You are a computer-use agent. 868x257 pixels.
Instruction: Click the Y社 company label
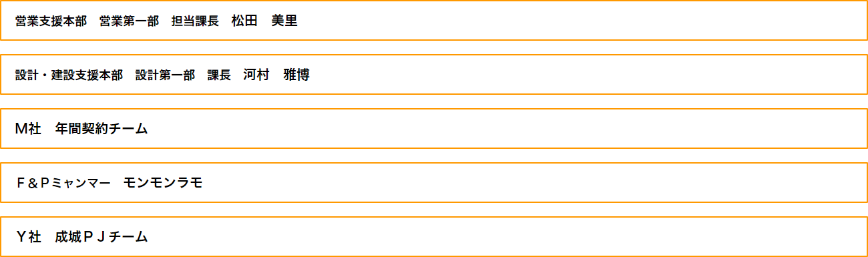[29, 237]
